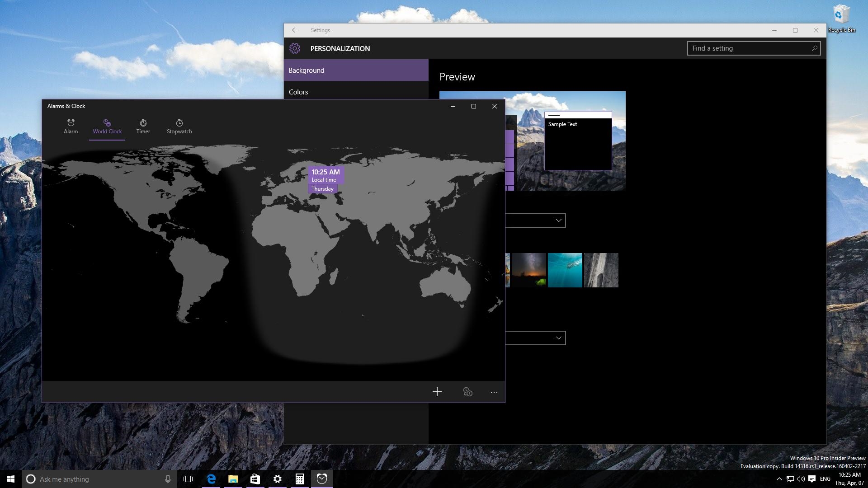Expand the lower fit dropdown

click(x=535, y=338)
